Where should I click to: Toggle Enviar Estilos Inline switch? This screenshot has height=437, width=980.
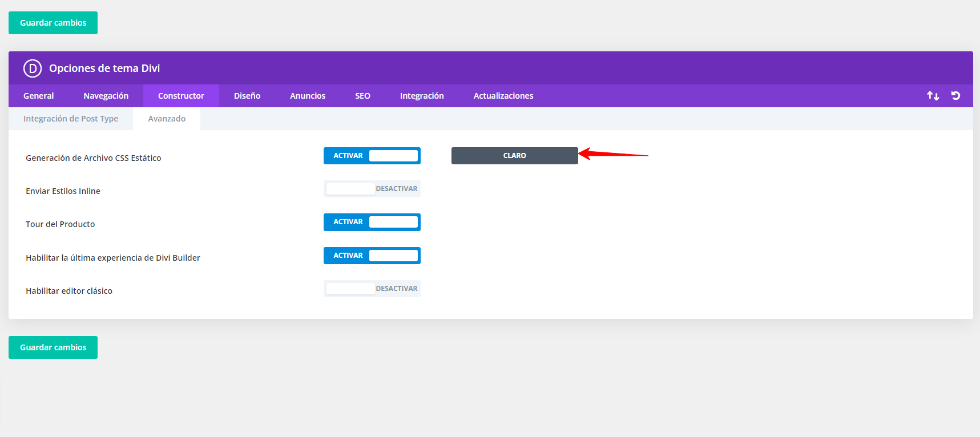tap(372, 189)
